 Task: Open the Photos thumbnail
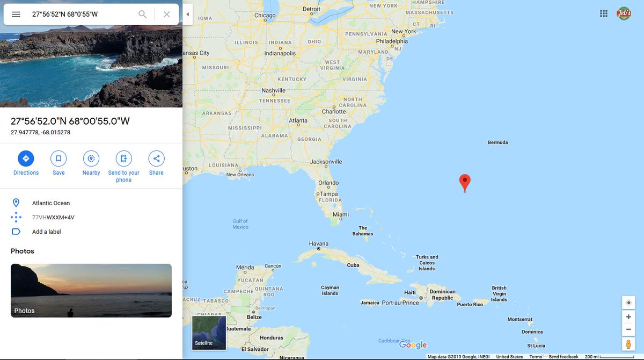[x=91, y=290]
